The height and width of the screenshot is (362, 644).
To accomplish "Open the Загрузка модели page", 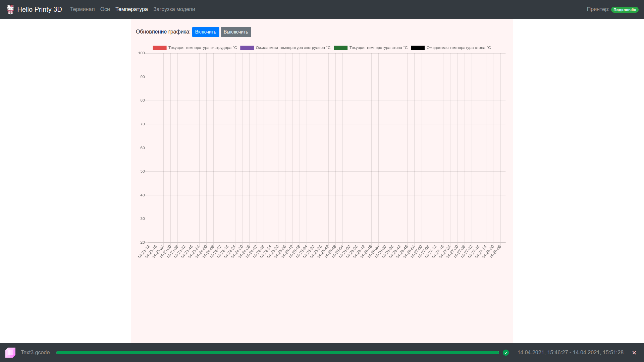I will (x=174, y=9).
